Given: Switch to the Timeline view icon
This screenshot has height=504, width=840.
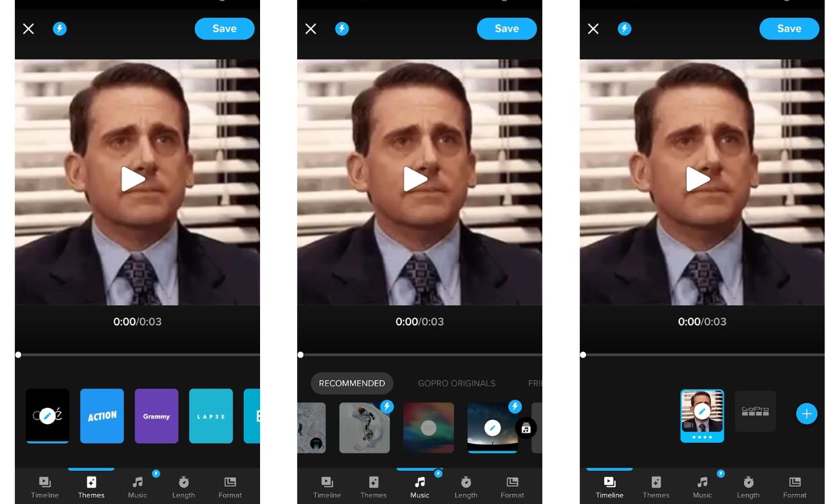Looking at the screenshot, I should tap(610, 487).
